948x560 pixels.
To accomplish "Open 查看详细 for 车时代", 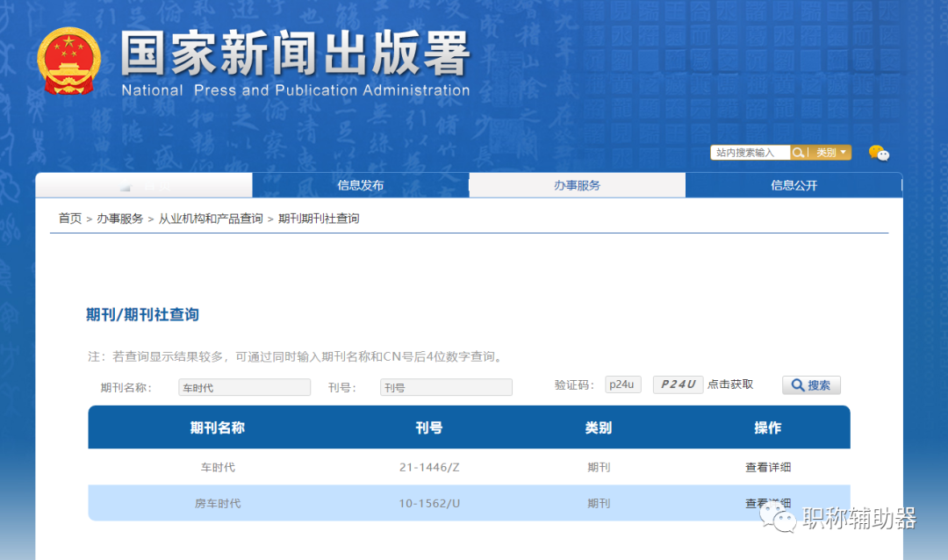I will [767, 467].
